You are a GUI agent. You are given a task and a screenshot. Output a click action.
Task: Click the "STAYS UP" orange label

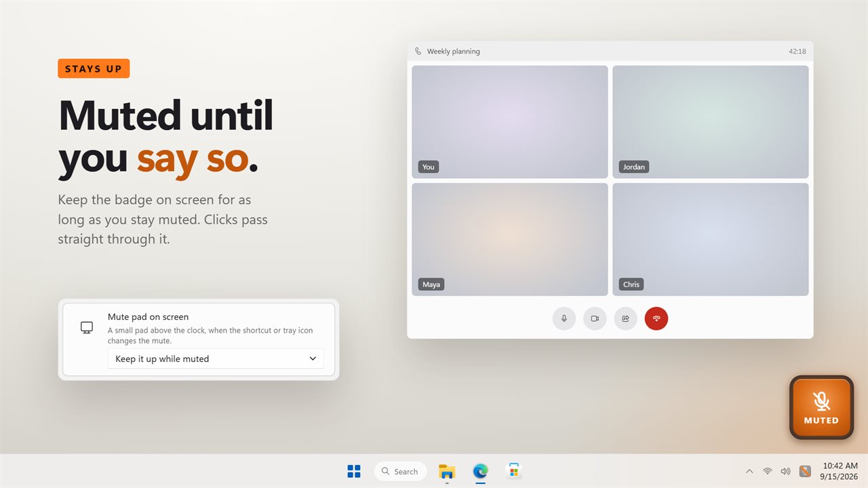pyautogui.click(x=94, y=68)
